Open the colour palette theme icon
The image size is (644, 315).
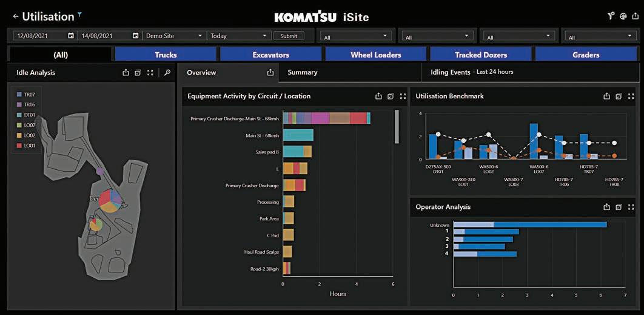click(623, 16)
